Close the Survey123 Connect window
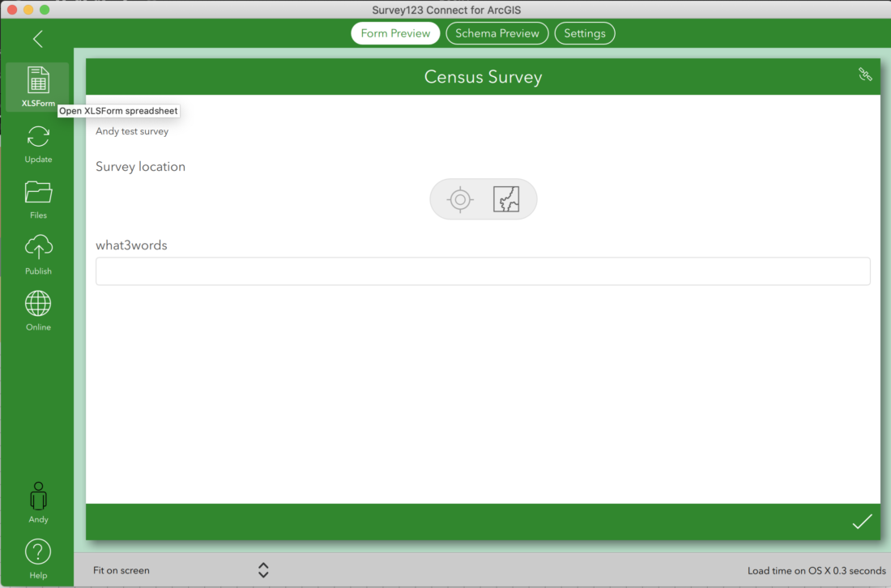 point(12,10)
